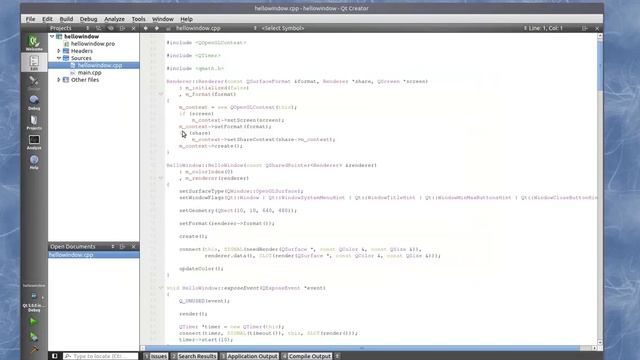Show the Search Results pane
Image resolution: width=640 pixels, height=360 pixels.
[x=194, y=356]
